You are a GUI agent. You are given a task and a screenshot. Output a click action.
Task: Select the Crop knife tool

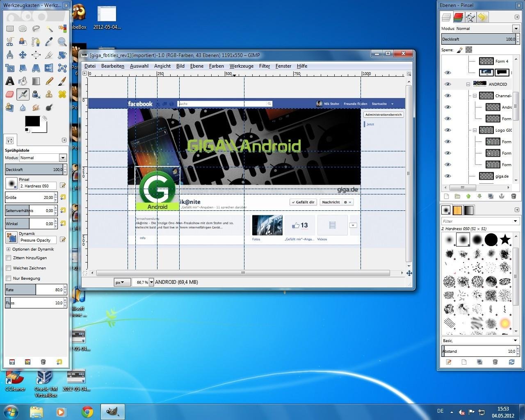[49, 55]
